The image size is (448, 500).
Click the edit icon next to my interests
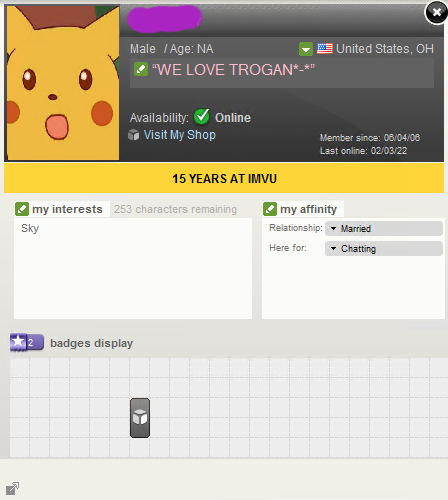[22, 209]
